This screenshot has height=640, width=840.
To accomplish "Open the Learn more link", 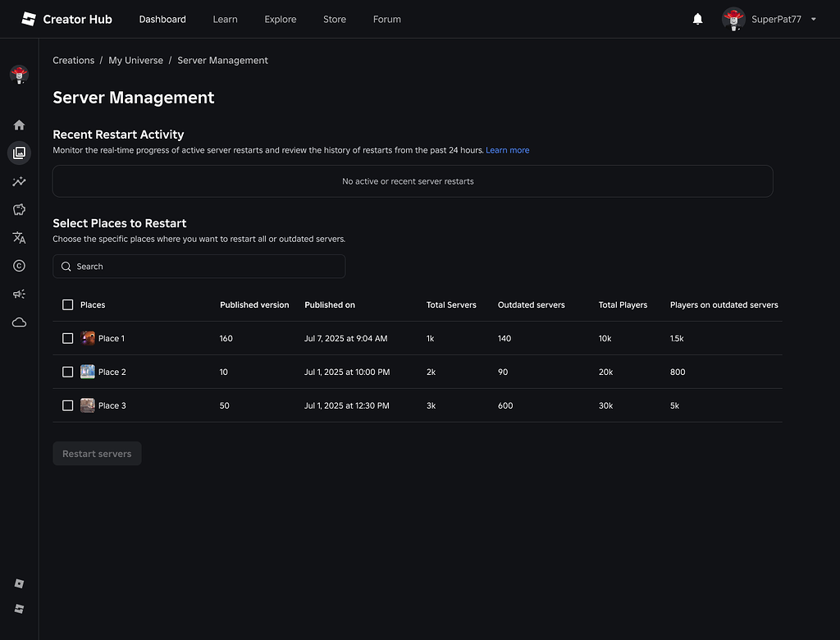I will [x=508, y=150].
